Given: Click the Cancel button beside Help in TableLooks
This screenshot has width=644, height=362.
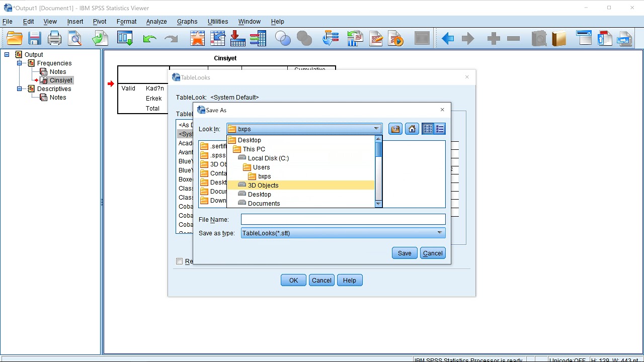Looking at the screenshot, I should pos(321,281).
